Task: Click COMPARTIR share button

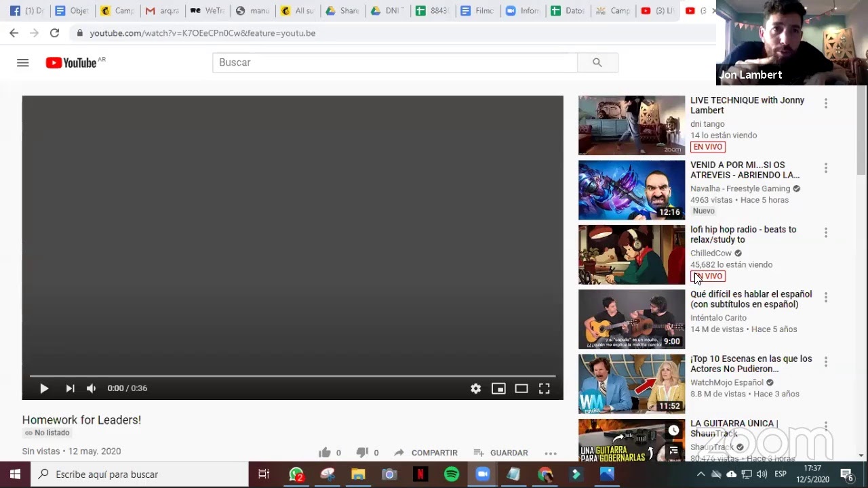Action: tap(426, 453)
